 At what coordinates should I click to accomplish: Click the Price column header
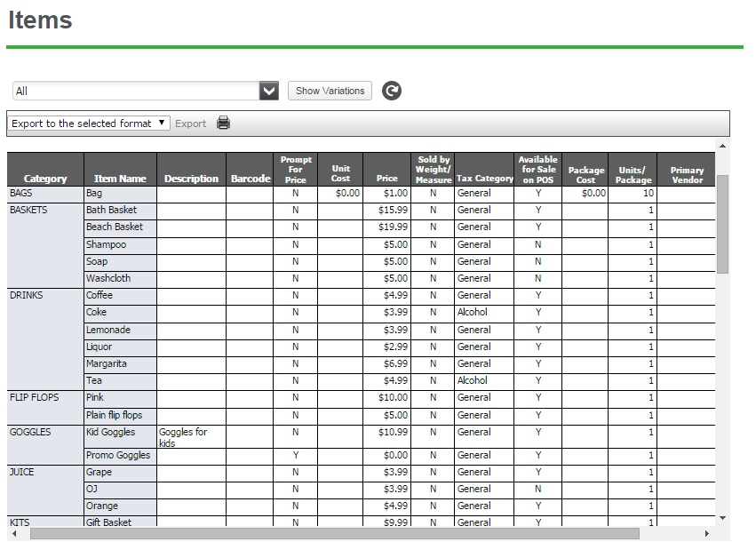387,170
